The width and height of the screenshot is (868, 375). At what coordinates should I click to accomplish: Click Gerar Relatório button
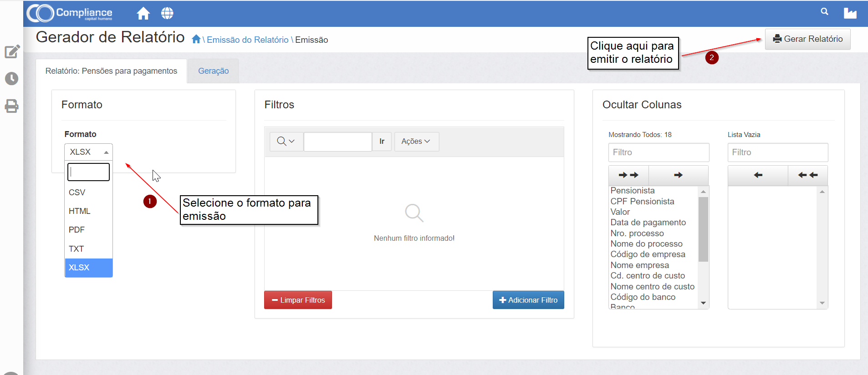pos(808,39)
